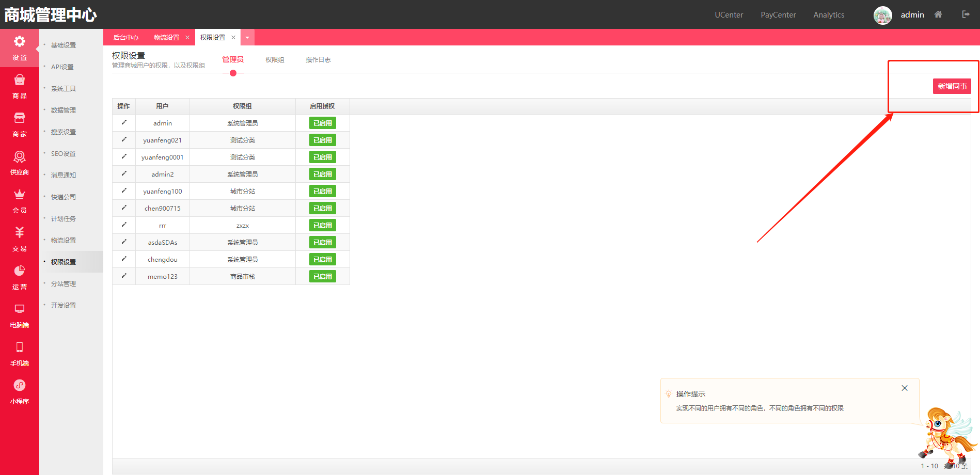
Task: Edit chen900715 row with pencil icon
Action: pyautogui.click(x=124, y=208)
